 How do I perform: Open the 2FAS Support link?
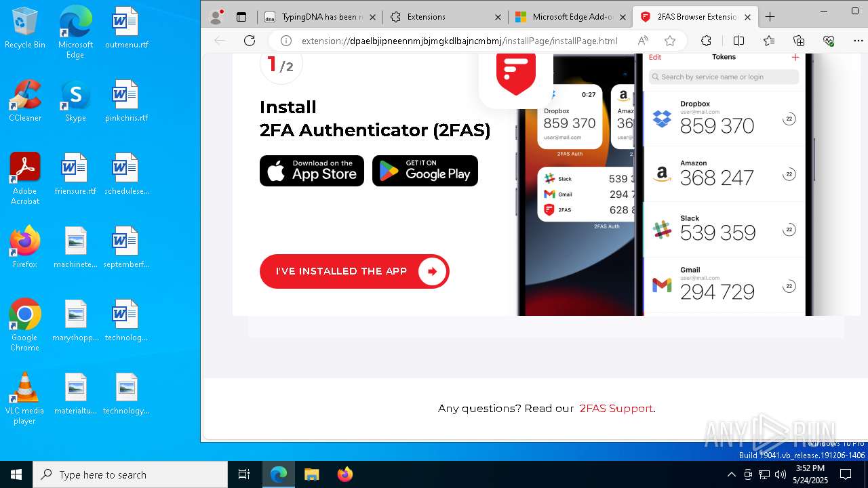tap(616, 408)
